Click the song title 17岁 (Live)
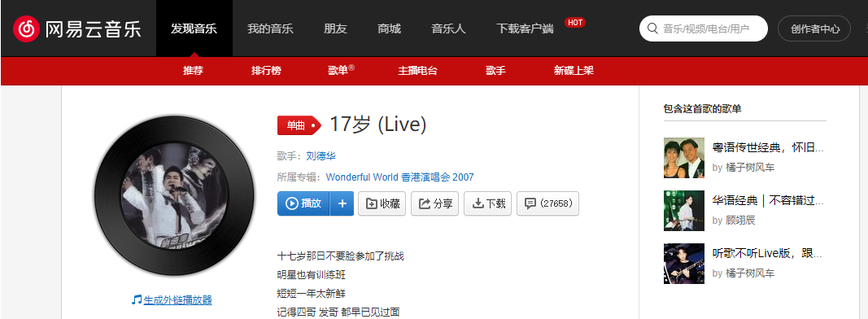Viewport: 868px width, 319px height. pyautogui.click(x=378, y=125)
